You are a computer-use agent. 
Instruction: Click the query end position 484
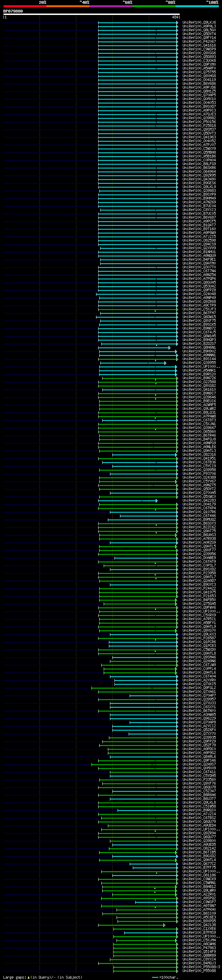175,17
